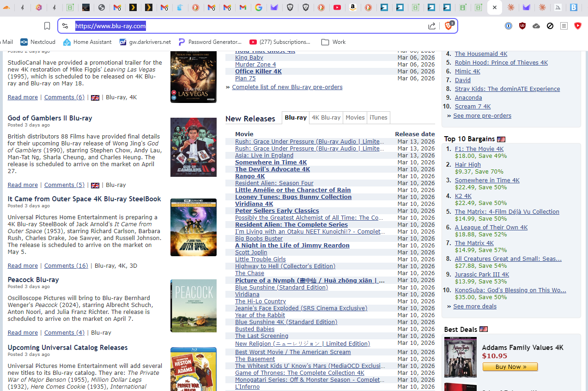Open Robin Hood: Prince of Thieves 4K

[501, 63]
